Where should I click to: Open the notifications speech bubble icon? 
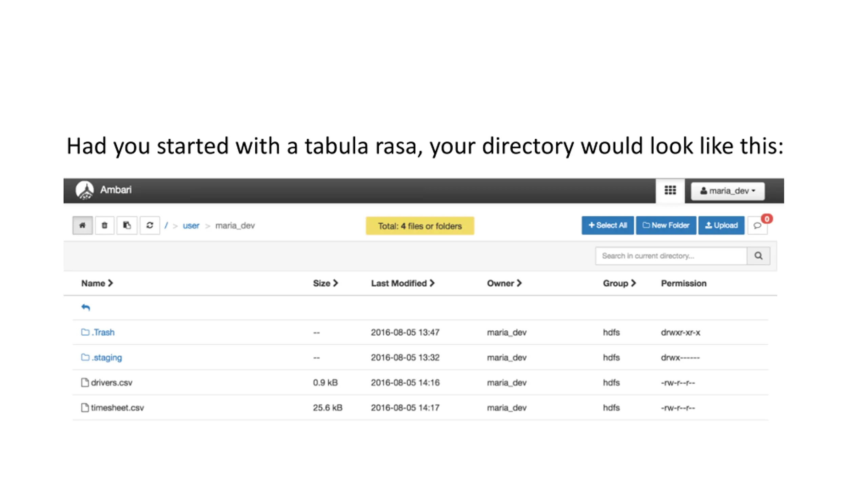tap(757, 226)
